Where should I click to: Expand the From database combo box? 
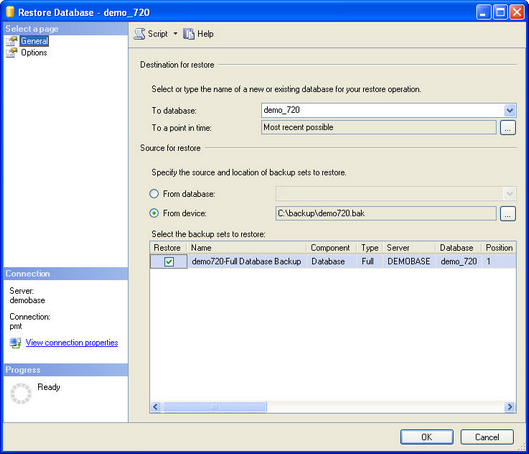396,194
